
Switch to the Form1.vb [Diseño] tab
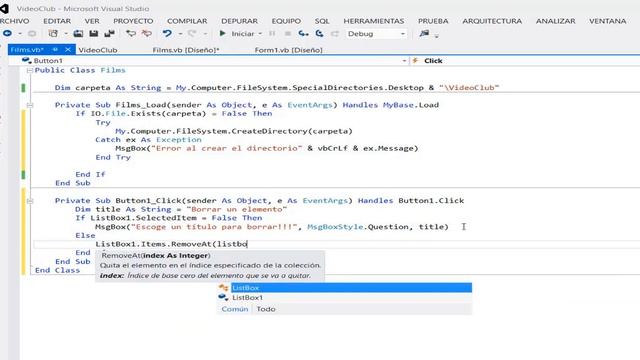[x=288, y=50]
